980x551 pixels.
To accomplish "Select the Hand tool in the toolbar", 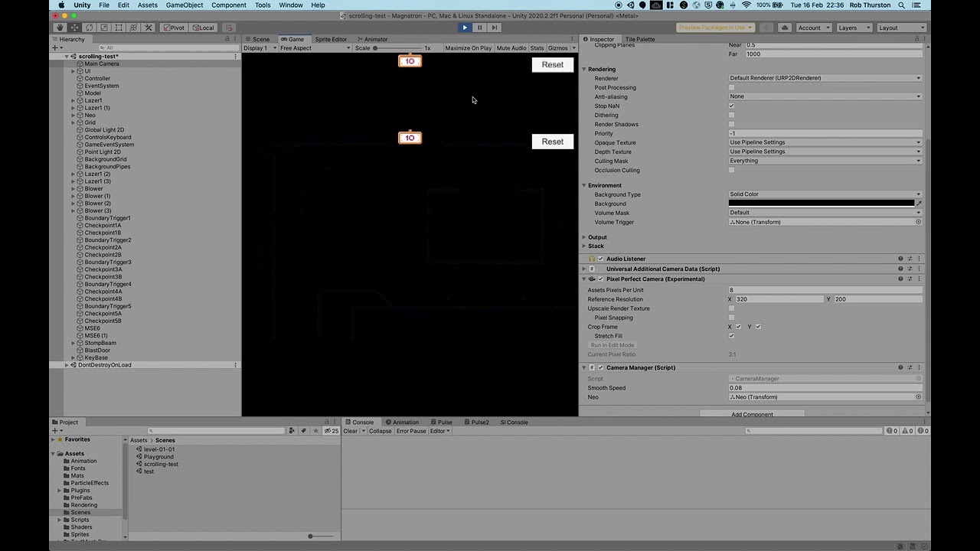I will pyautogui.click(x=60, y=28).
